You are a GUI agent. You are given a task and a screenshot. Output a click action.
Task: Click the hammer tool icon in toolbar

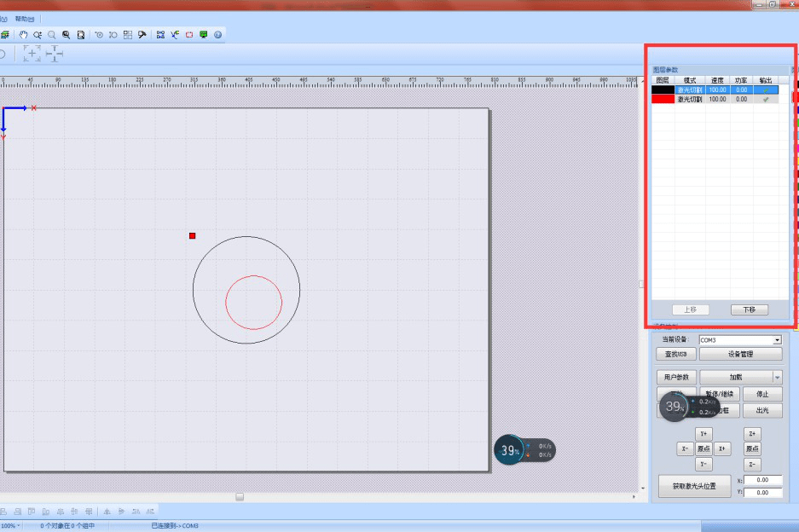pos(142,35)
